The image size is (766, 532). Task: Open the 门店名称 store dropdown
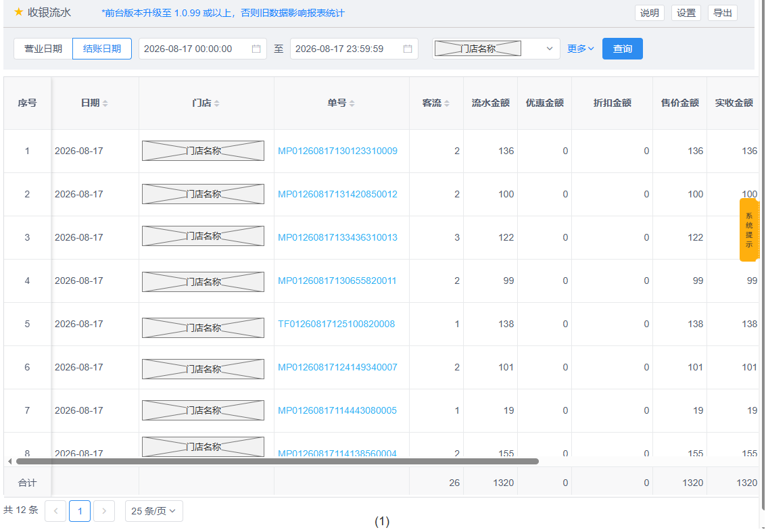[496, 49]
